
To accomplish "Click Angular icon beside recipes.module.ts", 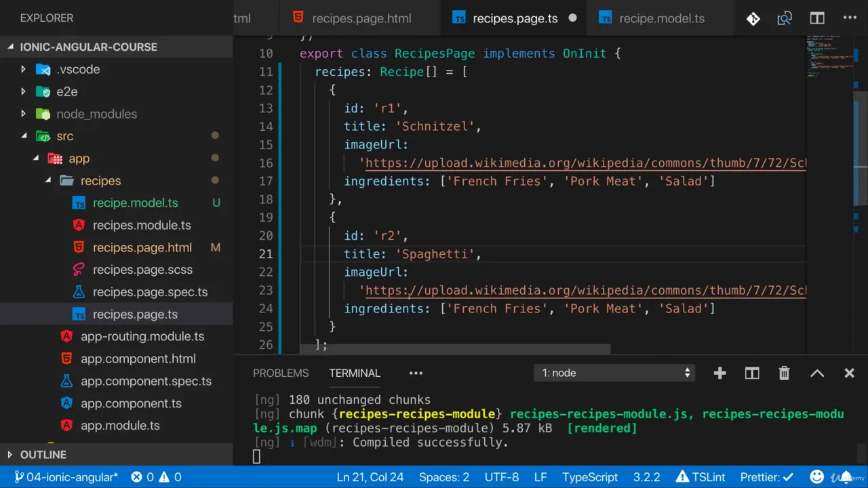I will tap(79, 225).
